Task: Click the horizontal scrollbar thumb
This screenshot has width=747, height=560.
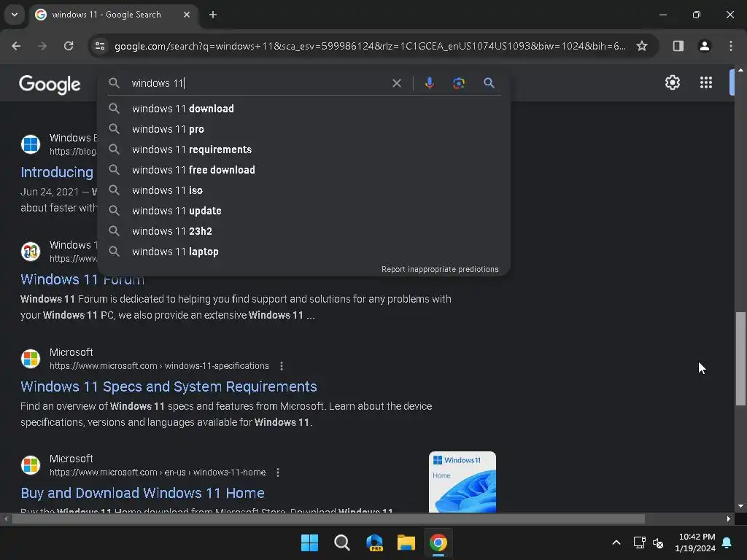Action: [328, 518]
